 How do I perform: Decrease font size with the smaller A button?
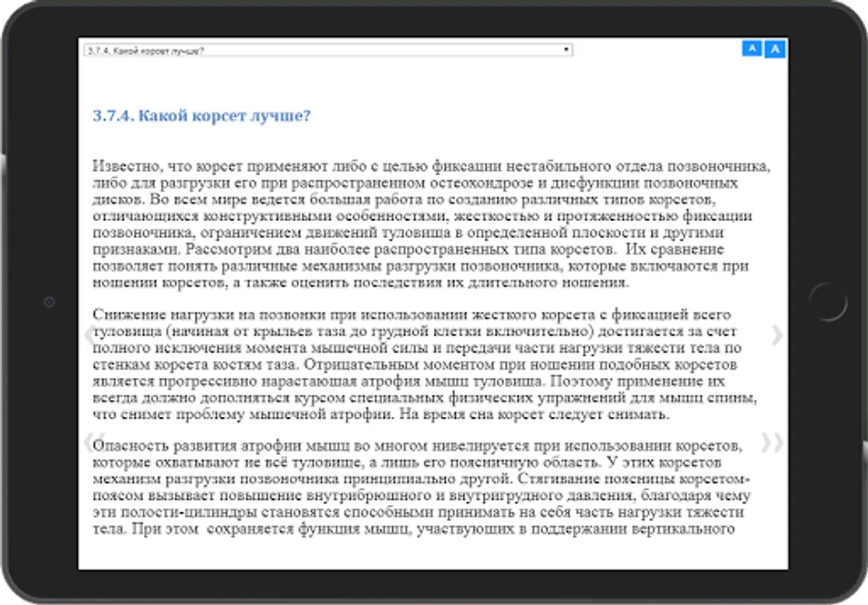[x=752, y=48]
